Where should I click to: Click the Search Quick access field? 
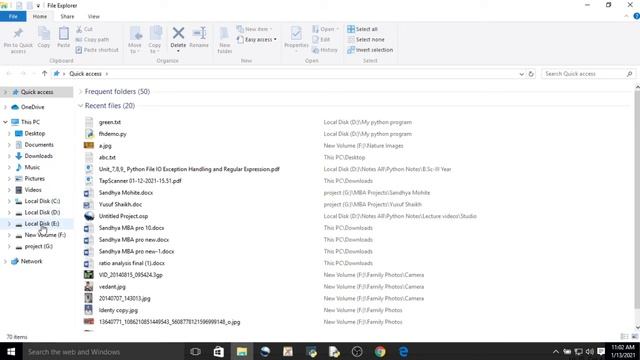point(588,74)
